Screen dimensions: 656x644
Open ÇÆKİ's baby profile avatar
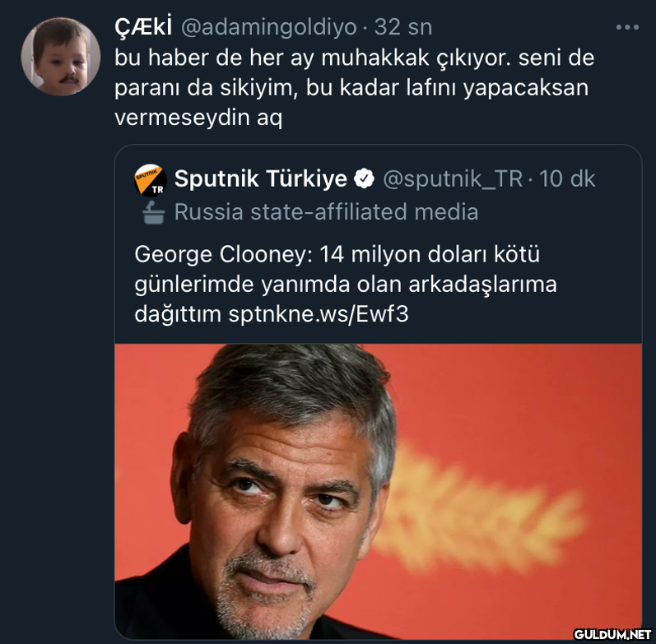pyautogui.click(x=60, y=56)
